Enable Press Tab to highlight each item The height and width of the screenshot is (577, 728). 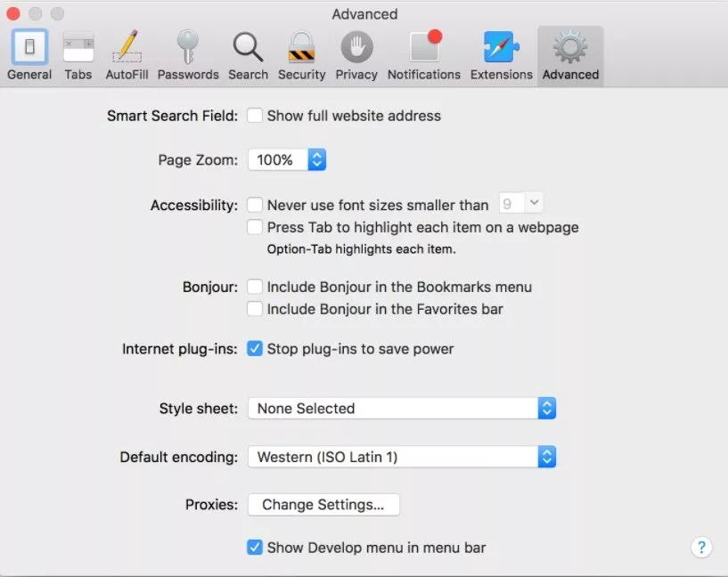pyautogui.click(x=255, y=227)
